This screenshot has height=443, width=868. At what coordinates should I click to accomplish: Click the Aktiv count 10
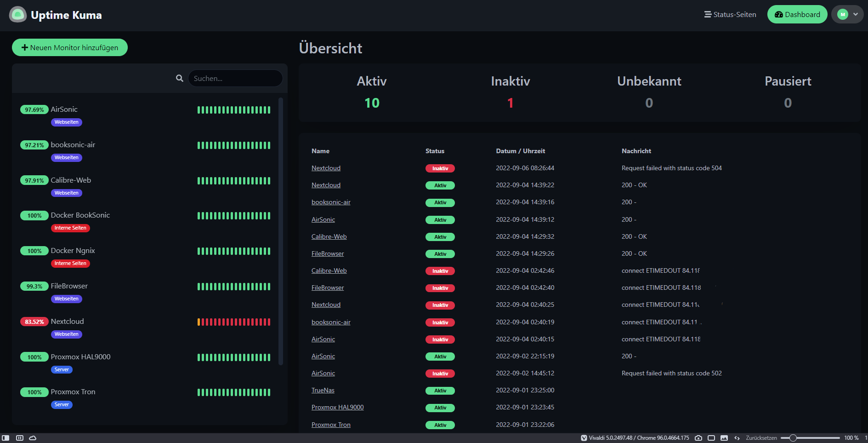[372, 103]
